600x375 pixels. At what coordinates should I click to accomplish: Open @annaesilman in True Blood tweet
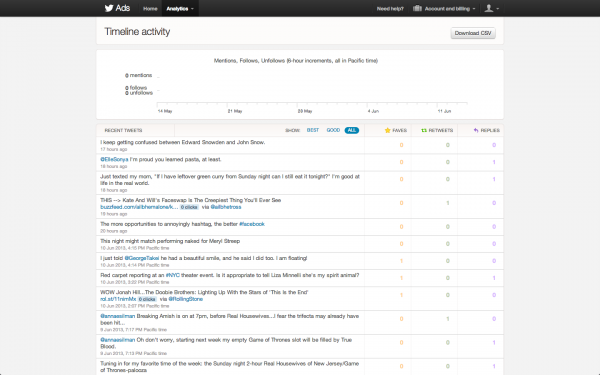[x=117, y=340]
